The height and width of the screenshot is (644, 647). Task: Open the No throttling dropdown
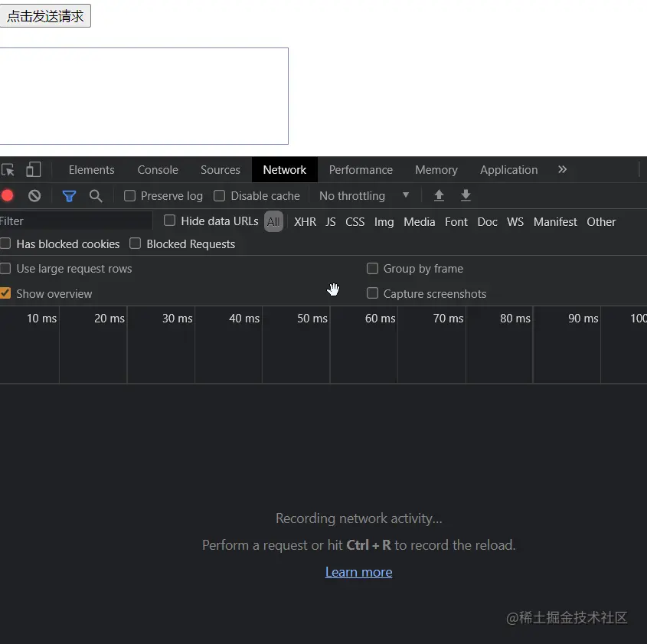(365, 195)
